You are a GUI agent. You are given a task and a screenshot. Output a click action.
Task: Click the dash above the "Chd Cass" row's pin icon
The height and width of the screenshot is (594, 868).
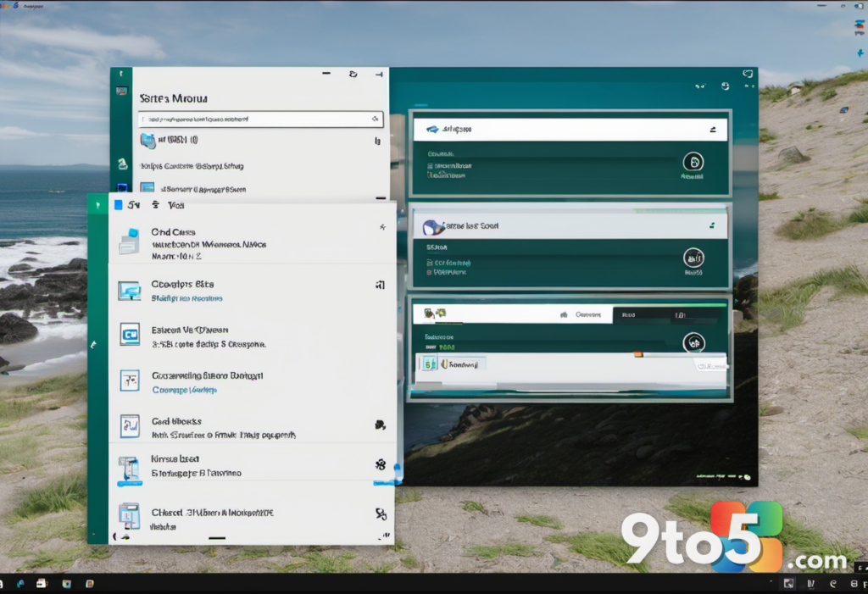pyautogui.click(x=381, y=197)
